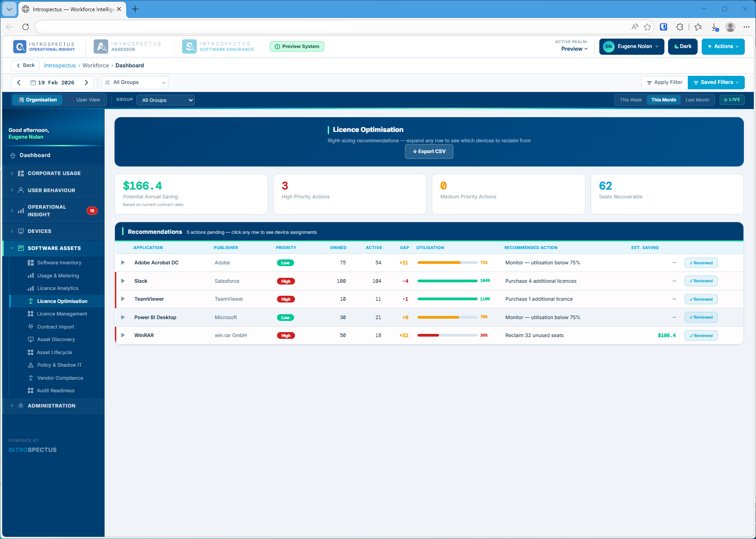
Task: Open the Software Assurance module icon
Action: point(189,46)
